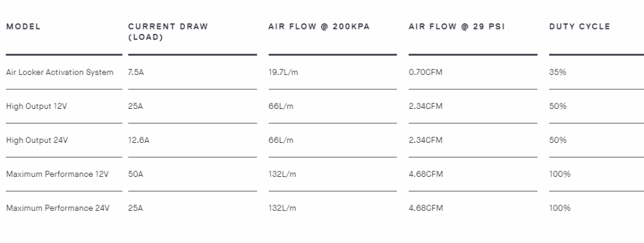Click the 19.7L/m air flow value
Viewport: 644px width, 243px height.
(x=284, y=72)
